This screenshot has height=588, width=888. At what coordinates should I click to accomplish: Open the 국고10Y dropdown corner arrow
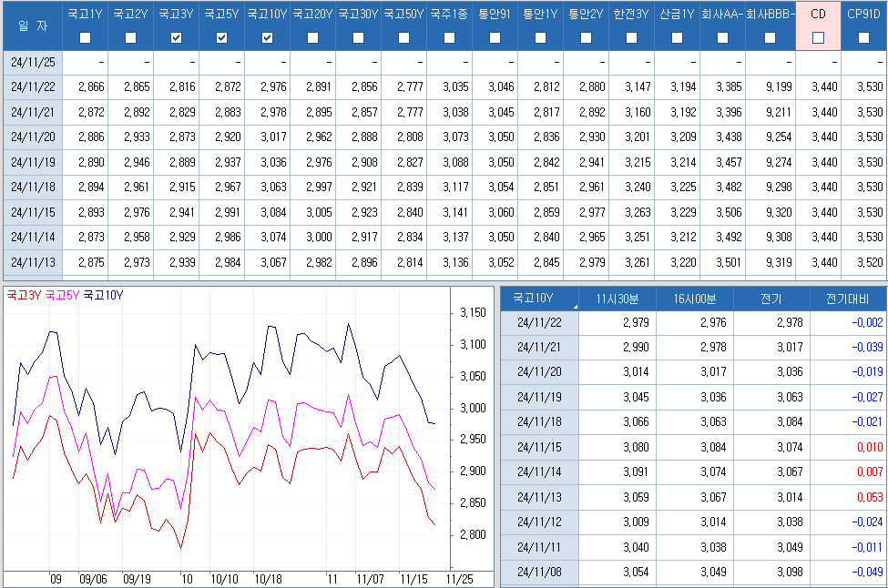click(574, 308)
